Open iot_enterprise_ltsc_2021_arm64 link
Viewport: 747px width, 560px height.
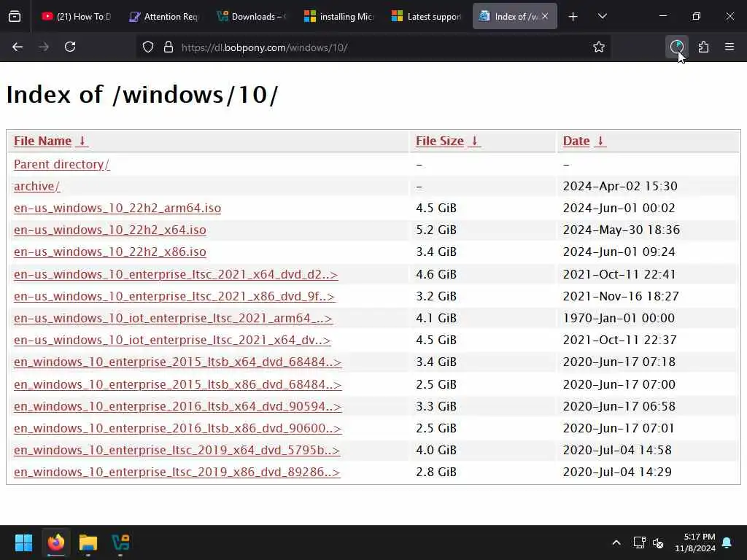point(173,318)
